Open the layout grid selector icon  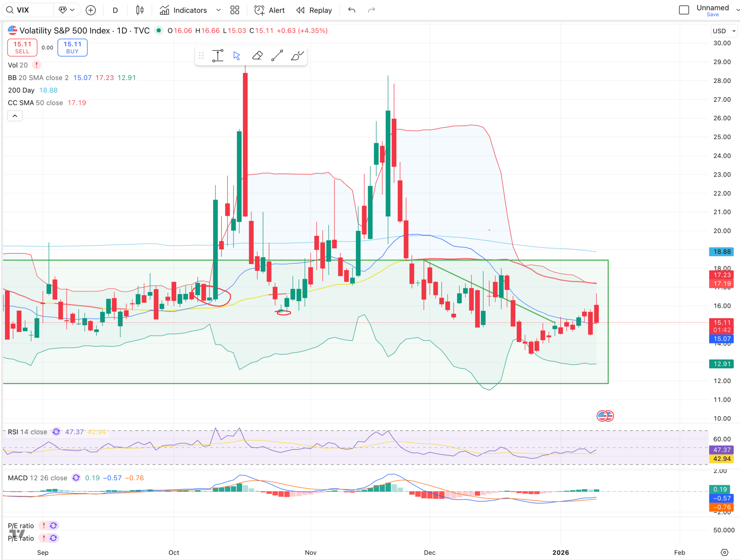235,10
